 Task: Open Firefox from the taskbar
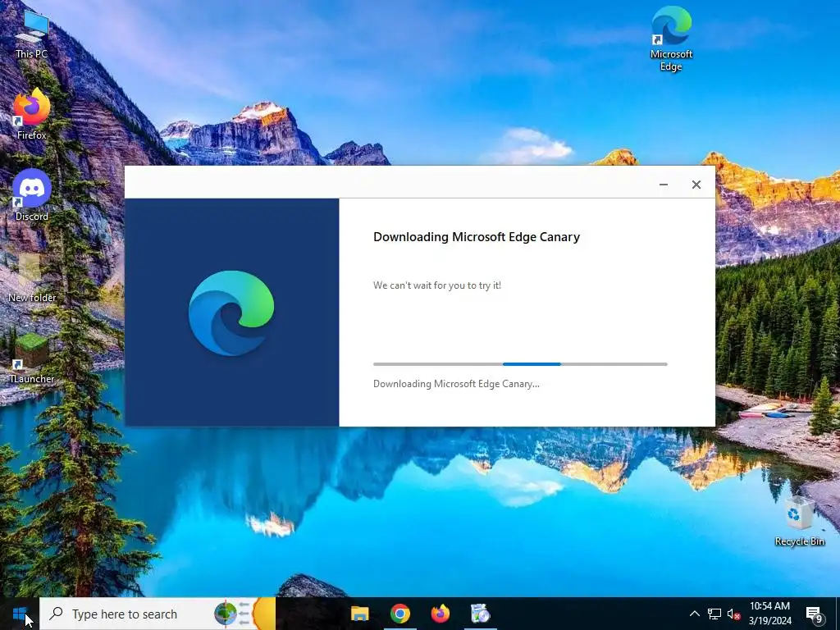click(441, 614)
